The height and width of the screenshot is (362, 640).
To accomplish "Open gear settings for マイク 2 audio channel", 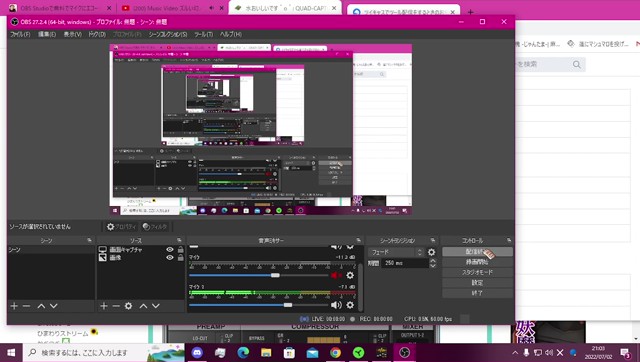I will tap(350, 305).
